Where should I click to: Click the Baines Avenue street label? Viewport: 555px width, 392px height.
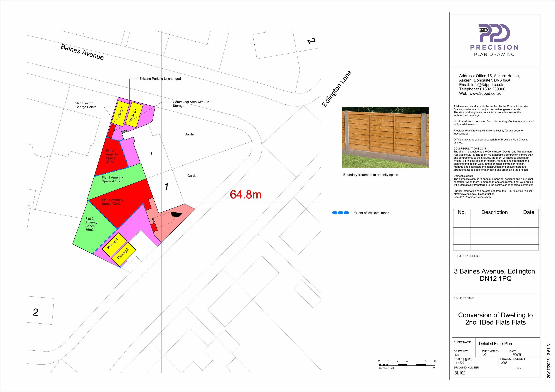point(82,52)
